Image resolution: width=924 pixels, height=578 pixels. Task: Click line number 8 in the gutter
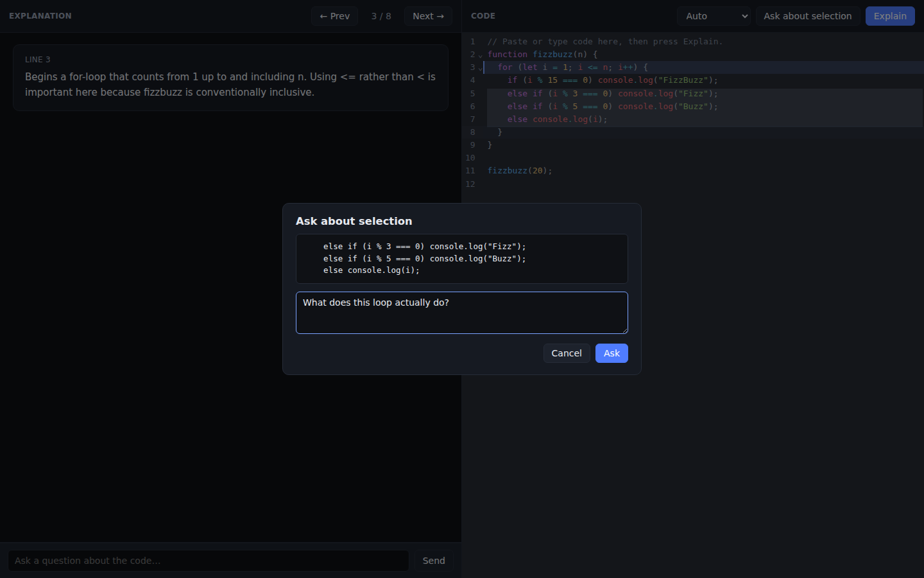(x=473, y=132)
